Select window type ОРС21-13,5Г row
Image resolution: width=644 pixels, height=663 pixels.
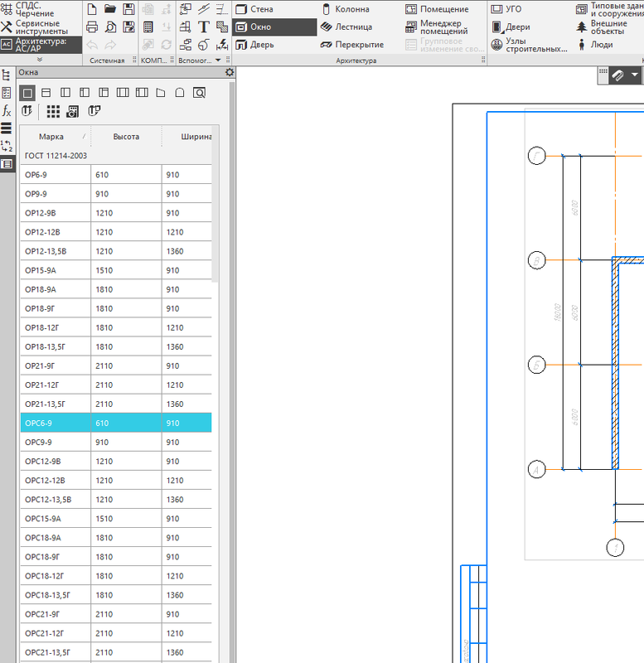coord(116,652)
